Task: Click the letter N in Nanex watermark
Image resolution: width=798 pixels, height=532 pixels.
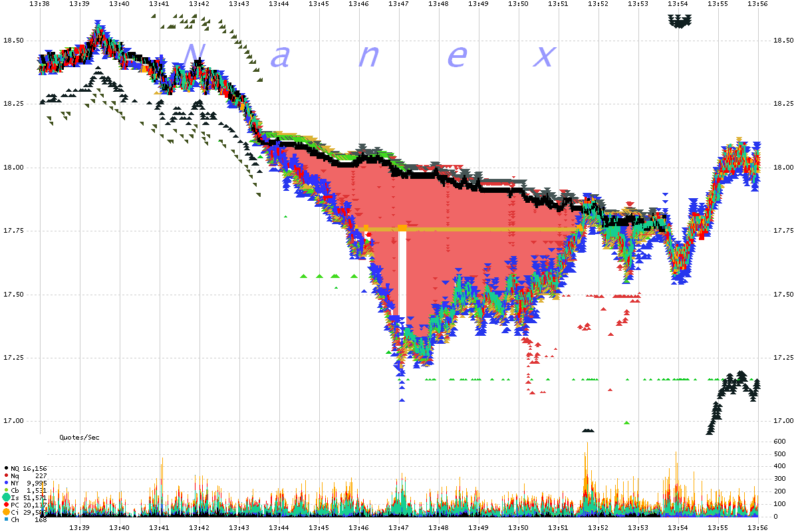Action: [196, 56]
